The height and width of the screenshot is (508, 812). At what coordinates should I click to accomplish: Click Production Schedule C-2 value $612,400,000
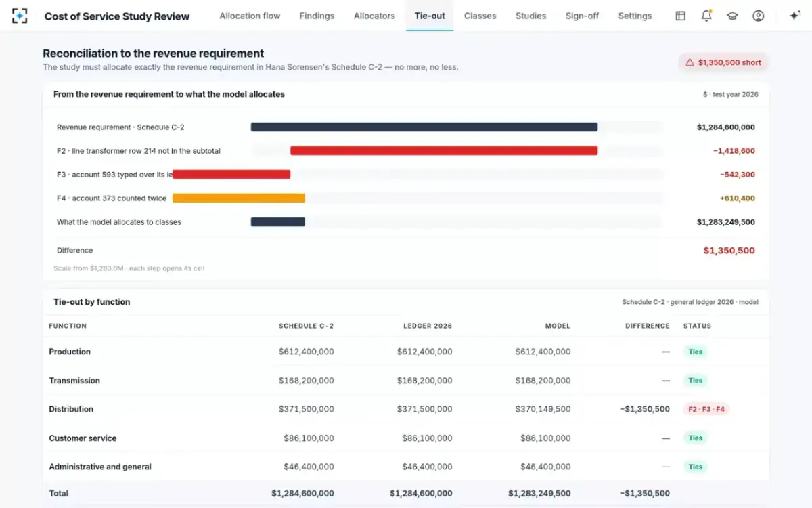pyautogui.click(x=306, y=352)
